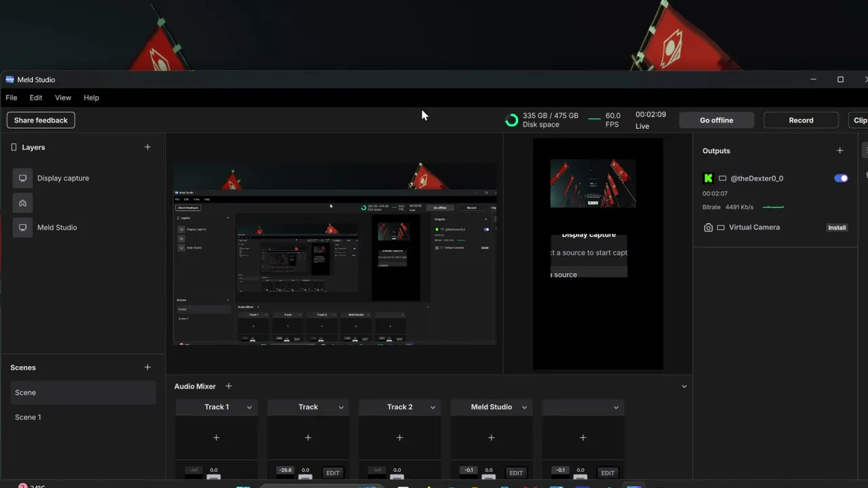Viewport: 868px width, 488px height.
Task: Click the "Virtual Camera" output label
Action: pos(754,228)
